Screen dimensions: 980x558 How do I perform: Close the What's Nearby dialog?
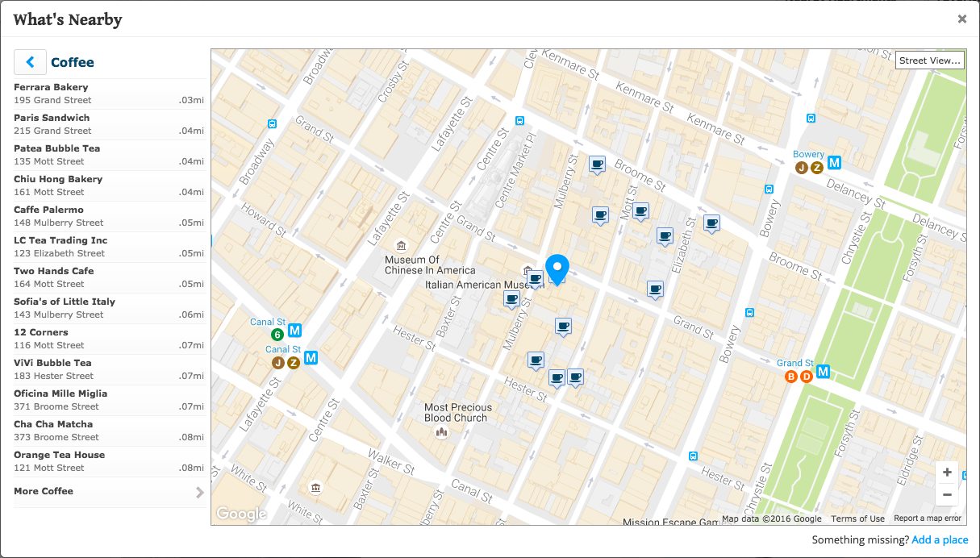coord(962,19)
